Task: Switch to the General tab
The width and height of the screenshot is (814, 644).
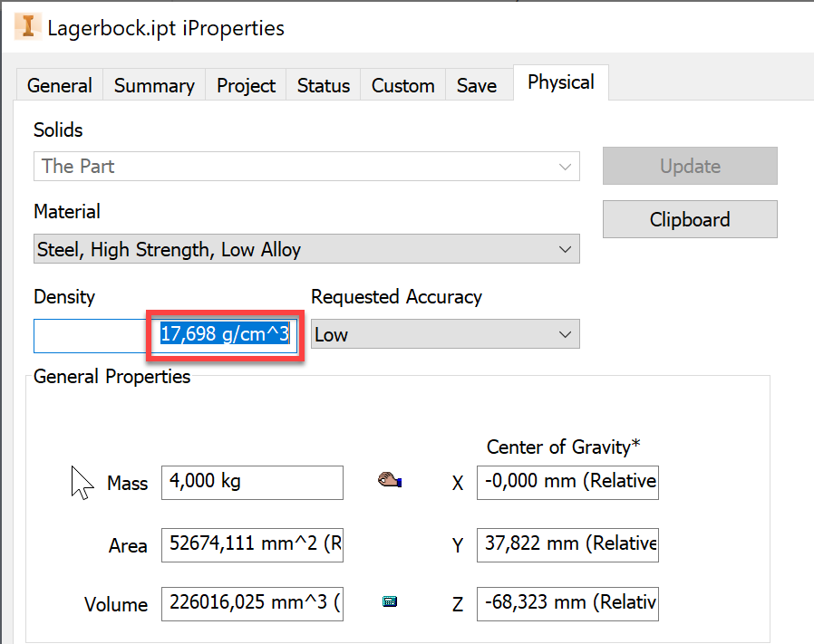Action: tap(59, 84)
